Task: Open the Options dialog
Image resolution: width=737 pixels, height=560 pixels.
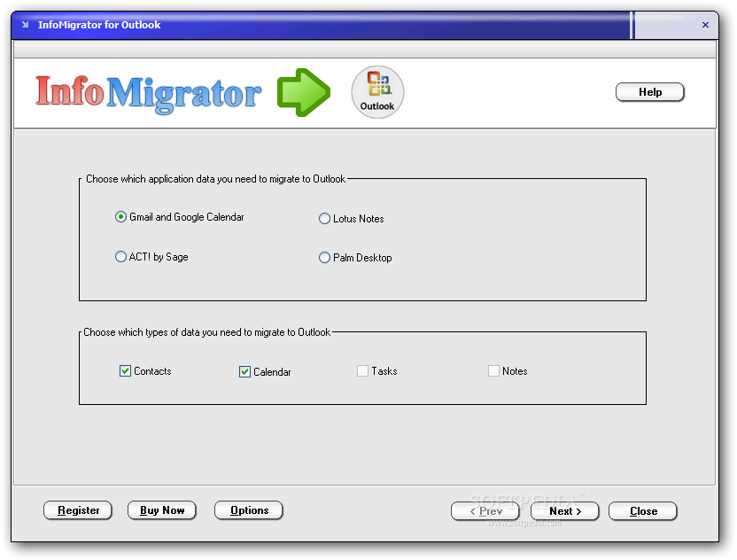Action: 249,510
